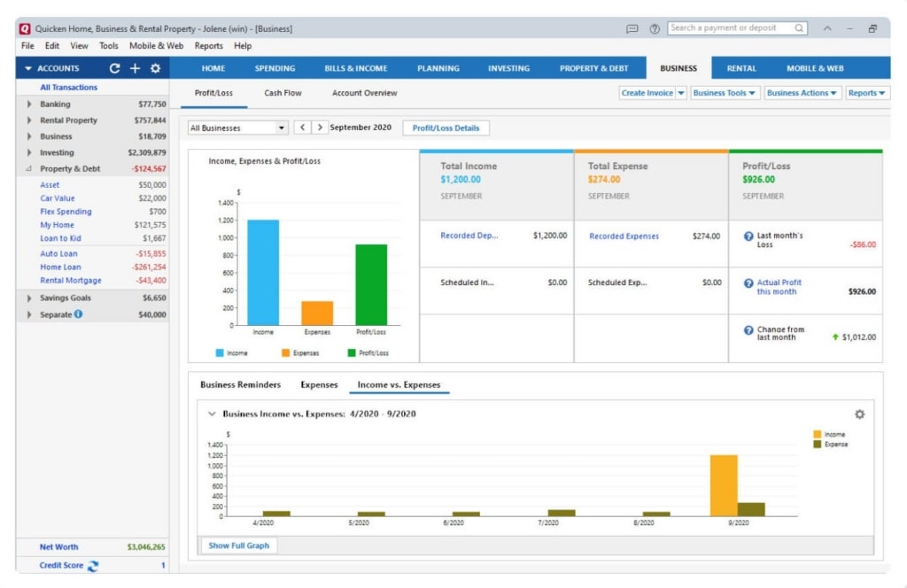Viewport: 907px width, 588px height.
Task: Click the Quicken logo icon in title bar
Action: pyautogui.click(x=25, y=28)
